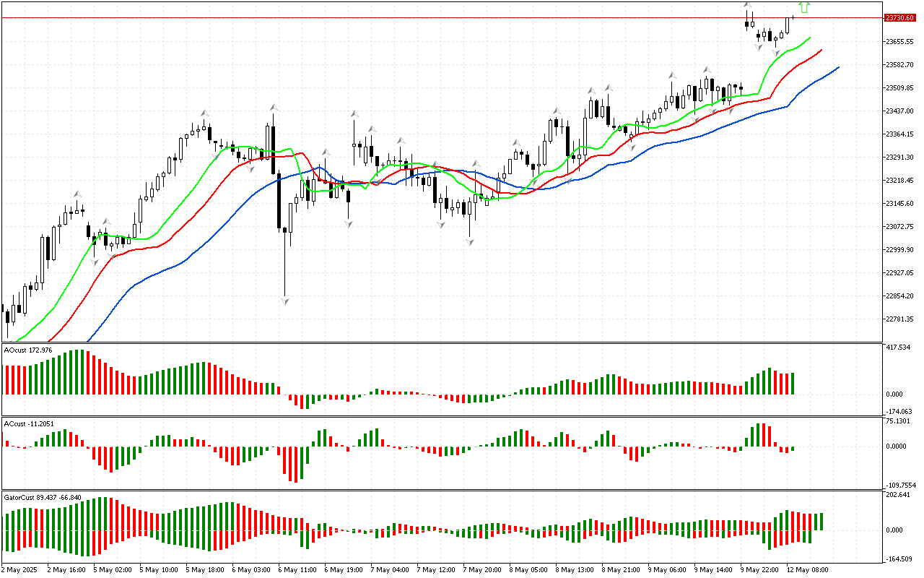Image resolution: width=924 pixels, height=578 pixels.
Task: Click the 23655.55 price scale label
Action: (x=899, y=41)
